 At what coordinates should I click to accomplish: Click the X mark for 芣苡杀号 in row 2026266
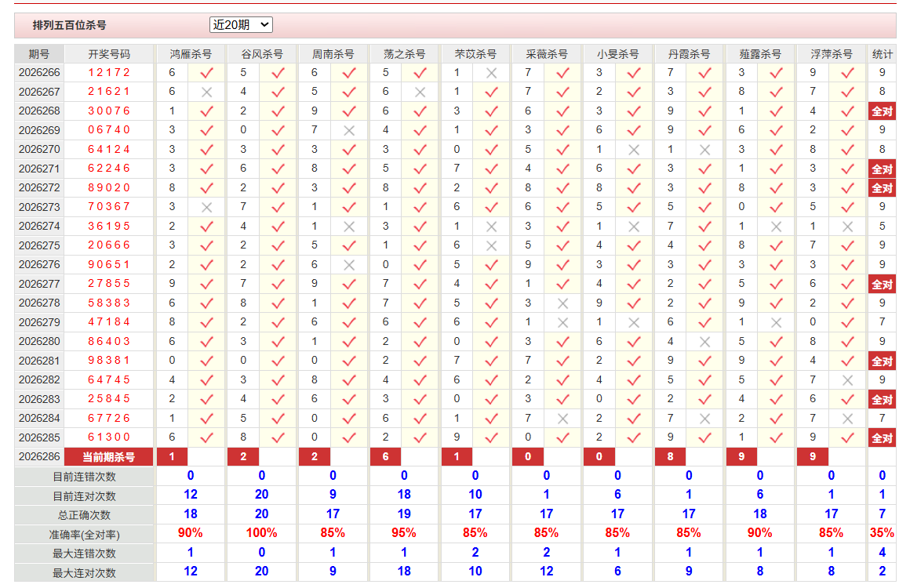[x=491, y=73]
